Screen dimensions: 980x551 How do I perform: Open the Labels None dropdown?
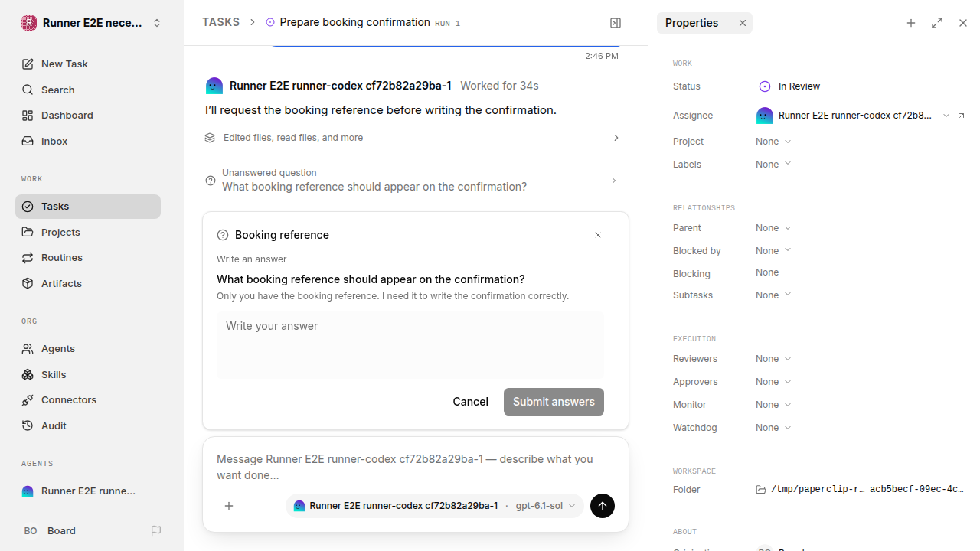click(x=773, y=165)
